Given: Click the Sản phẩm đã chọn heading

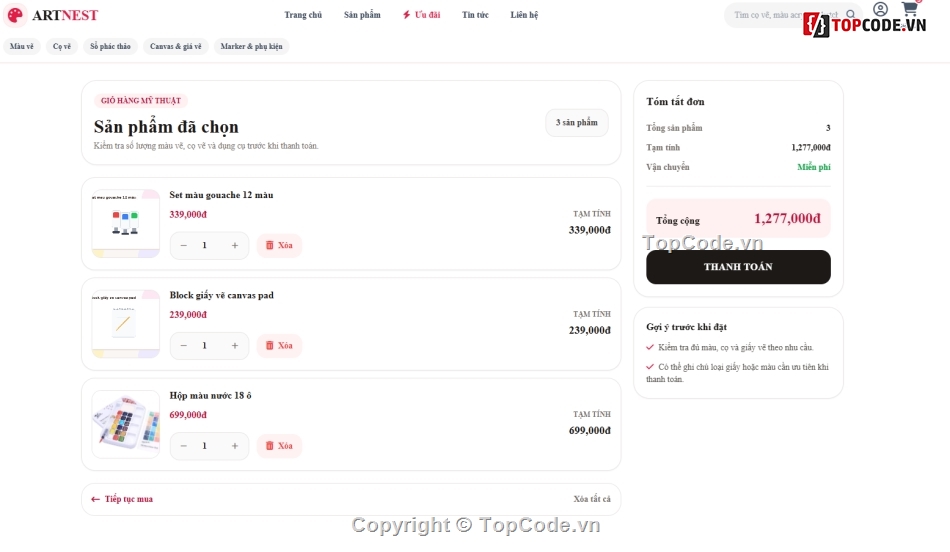Looking at the screenshot, I should 166,127.
